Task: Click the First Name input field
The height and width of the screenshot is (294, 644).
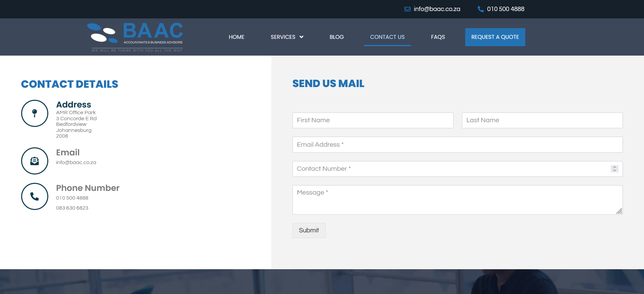Action: coord(373,120)
